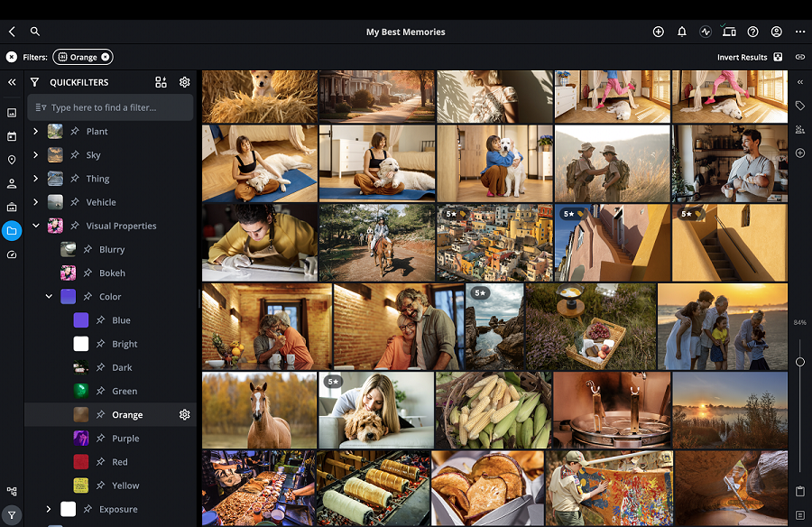This screenshot has width=812, height=527.
Task: Open the calendar view in left sidebar
Action: pos(12,136)
